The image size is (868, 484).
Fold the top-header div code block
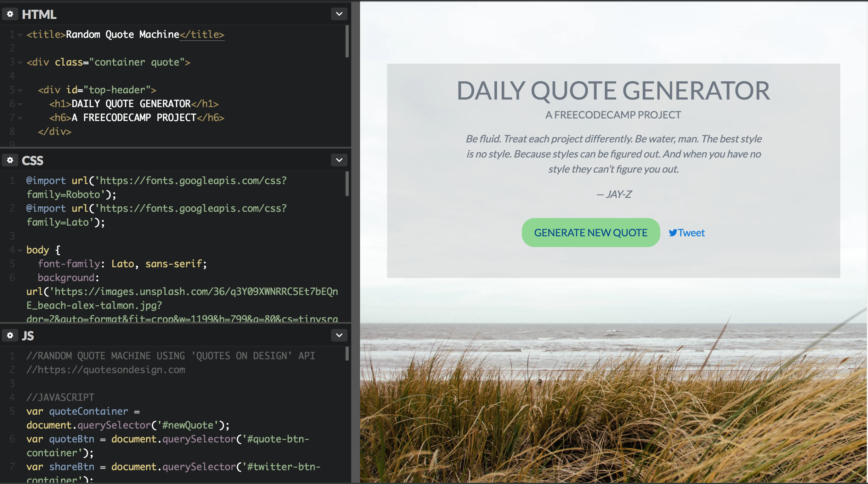(x=20, y=90)
